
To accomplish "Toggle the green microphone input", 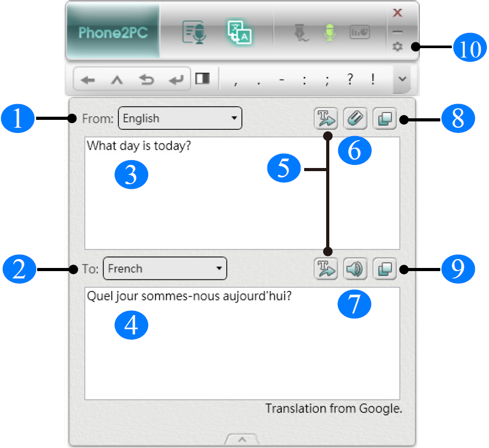I will click(329, 32).
